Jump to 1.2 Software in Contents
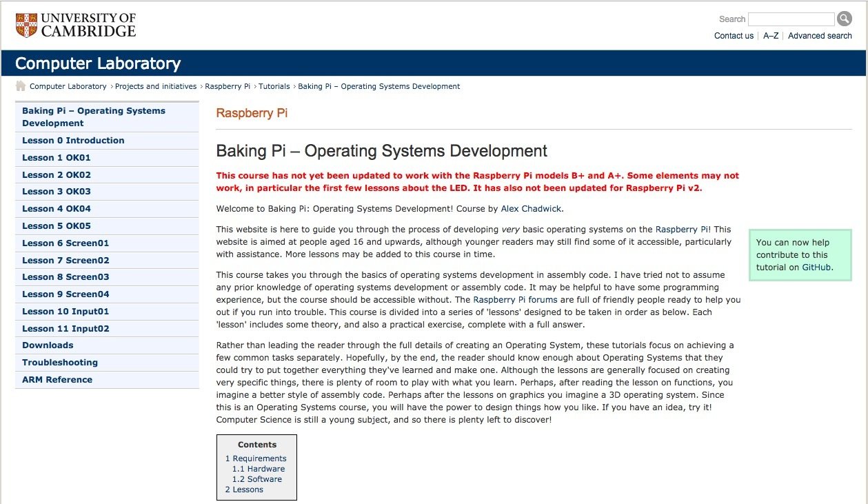This screenshot has width=868, height=504. tap(257, 479)
